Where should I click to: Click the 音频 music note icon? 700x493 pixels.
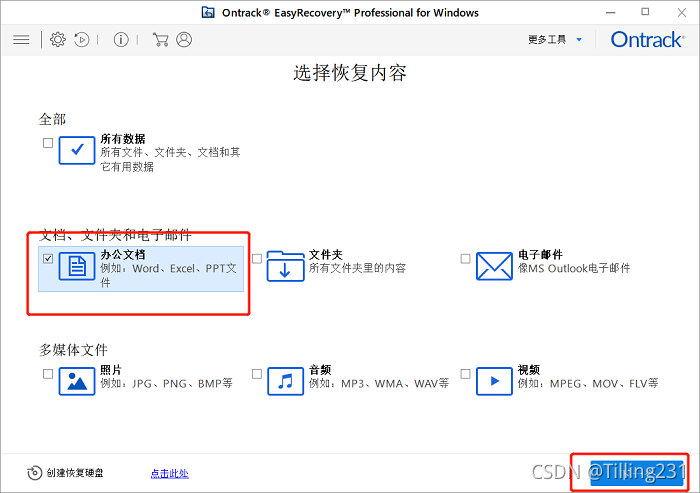pyautogui.click(x=285, y=381)
